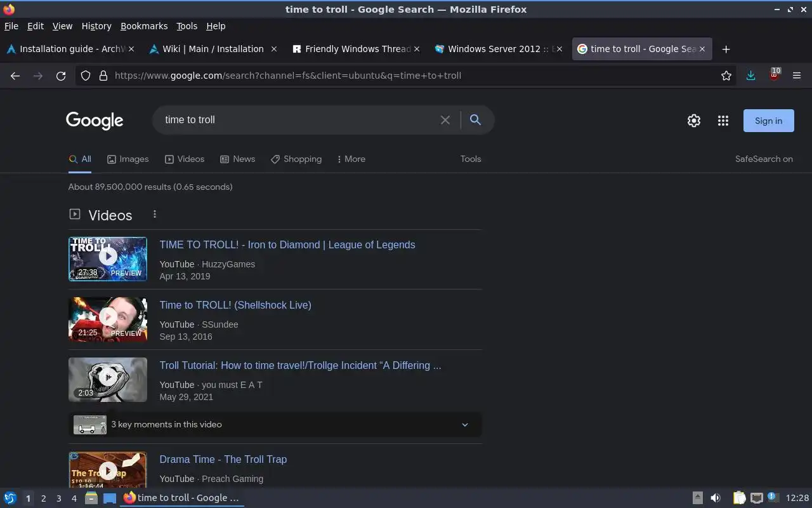Play the Trollge Incident video thumbnail
The image size is (812, 508).
coord(108,380)
